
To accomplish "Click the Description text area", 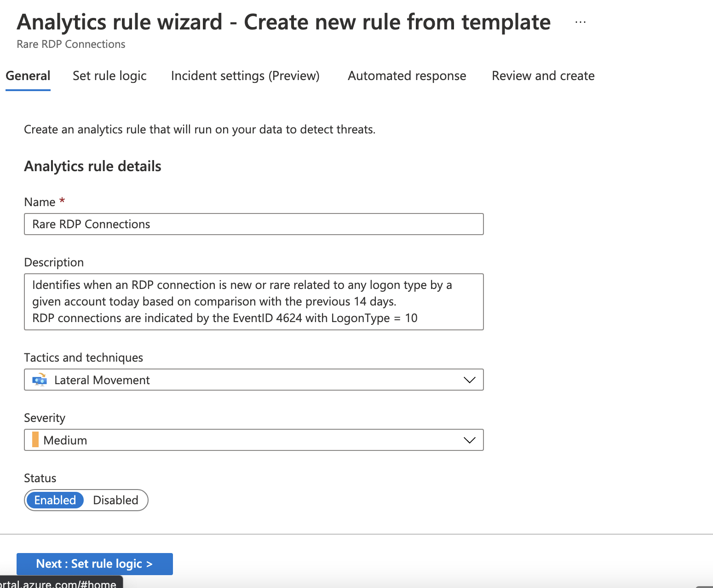I will [x=253, y=301].
